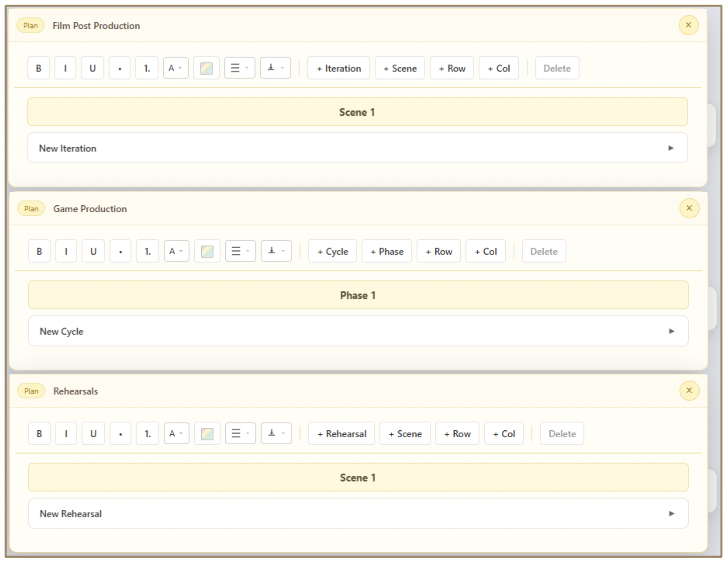Screen dimensions: 728x563
Task: Add Phase in Game Production plan
Action: (x=387, y=251)
